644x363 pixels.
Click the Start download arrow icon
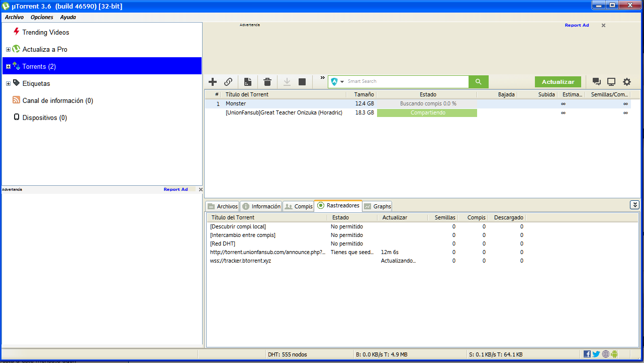click(x=287, y=82)
